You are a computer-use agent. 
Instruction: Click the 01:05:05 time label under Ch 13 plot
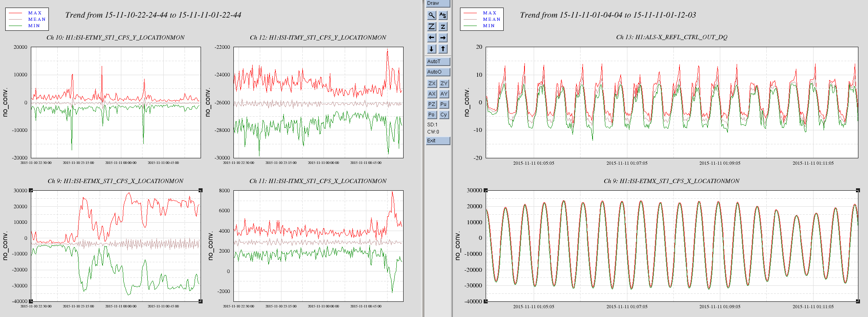(534, 163)
